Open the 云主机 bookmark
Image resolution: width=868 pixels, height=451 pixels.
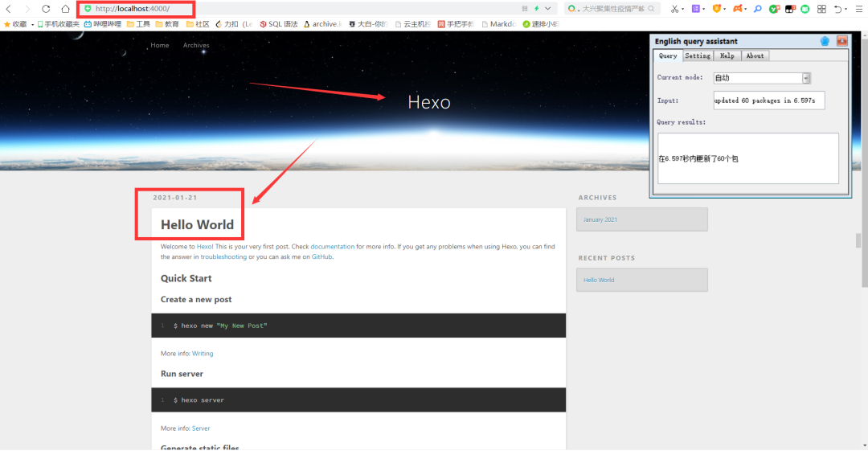coord(413,24)
